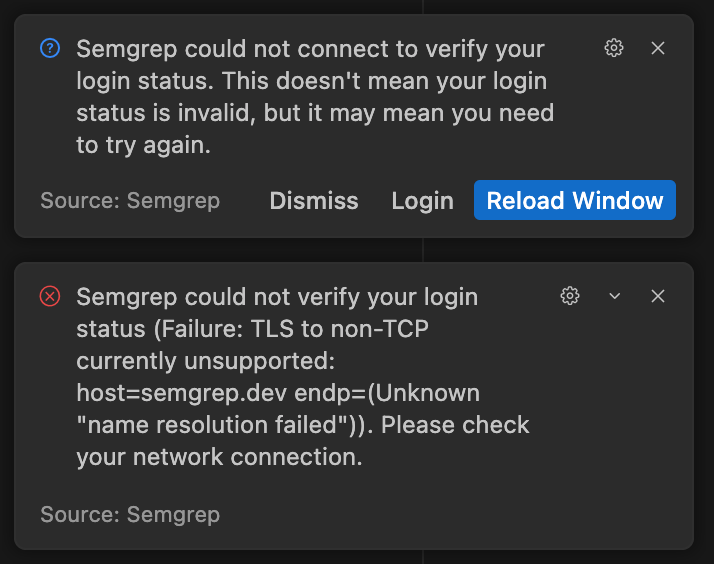This screenshot has width=714, height=564.
Task: Click the vertical editor divider above the notifications
Action: tap(423, 6)
